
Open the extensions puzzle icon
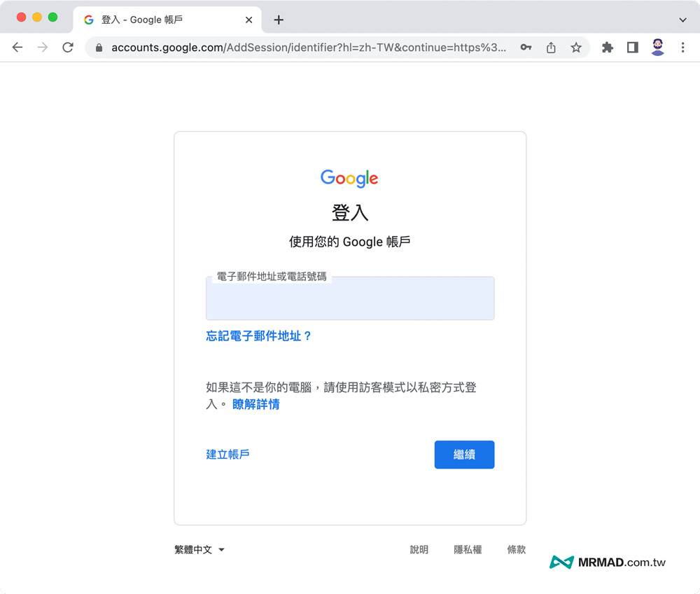click(607, 48)
